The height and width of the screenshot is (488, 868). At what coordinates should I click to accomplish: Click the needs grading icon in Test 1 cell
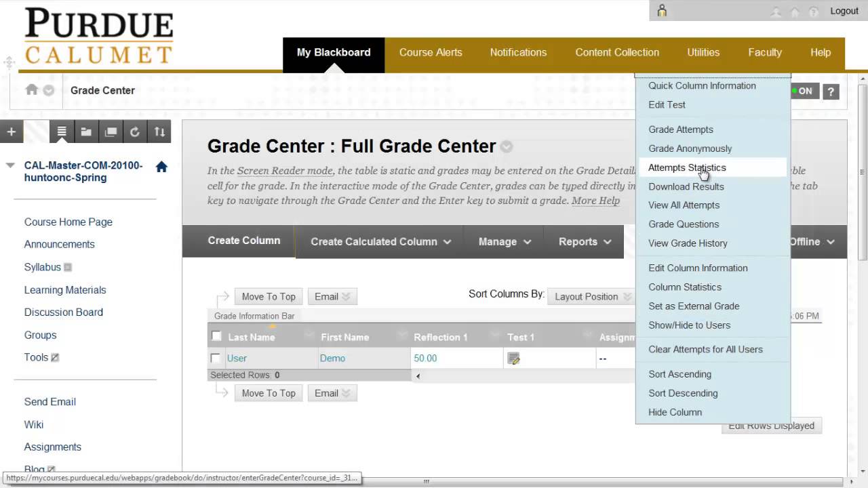tap(513, 359)
